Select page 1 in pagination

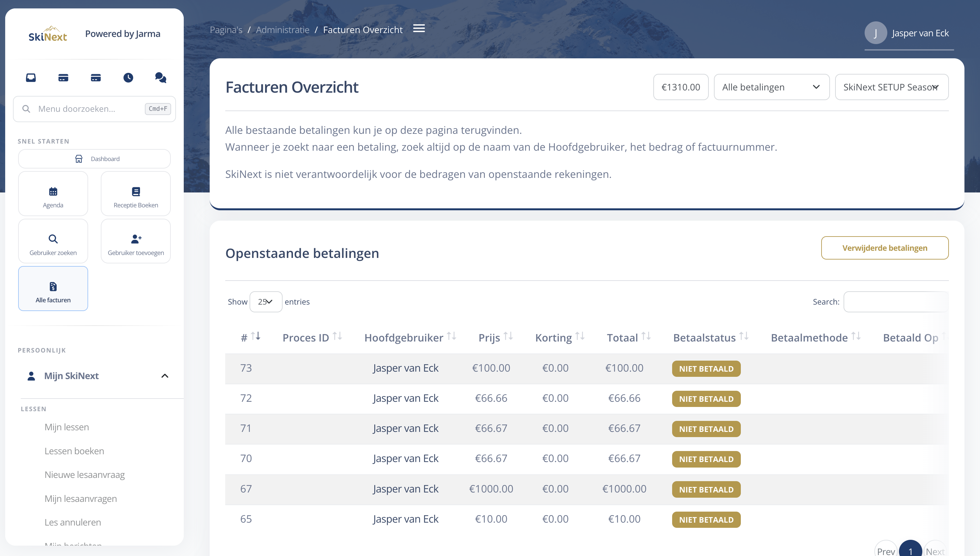pos(911,551)
